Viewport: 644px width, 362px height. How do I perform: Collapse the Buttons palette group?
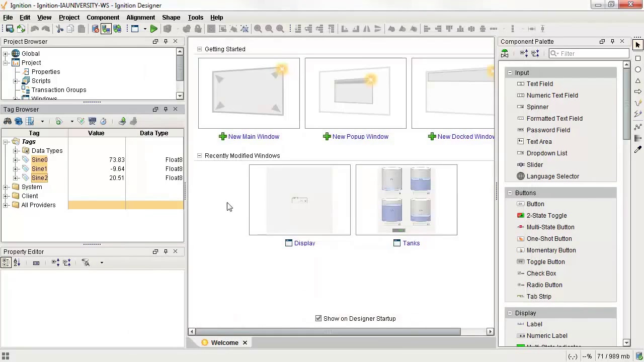pyautogui.click(x=510, y=193)
